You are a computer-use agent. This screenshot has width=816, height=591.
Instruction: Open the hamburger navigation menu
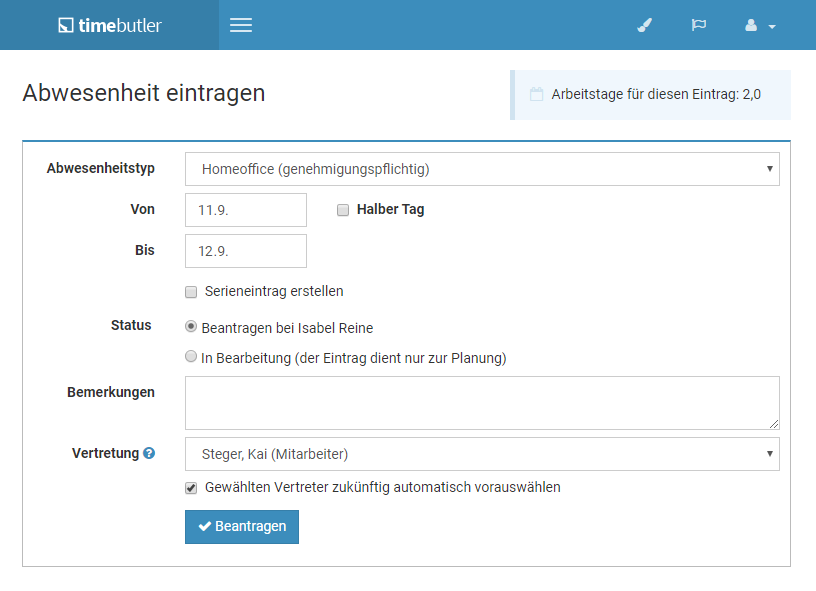[x=241, y=25]
